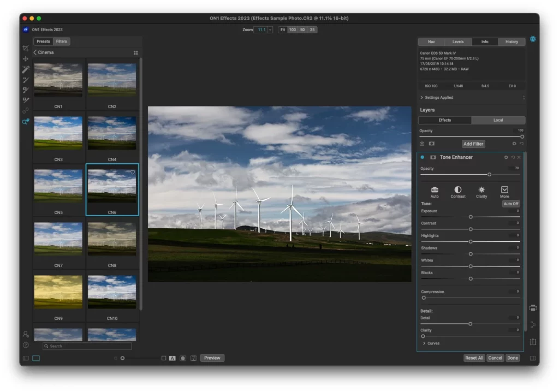Toggle the Auto Off tone button
559x392 pixels.
click(511, 204)
